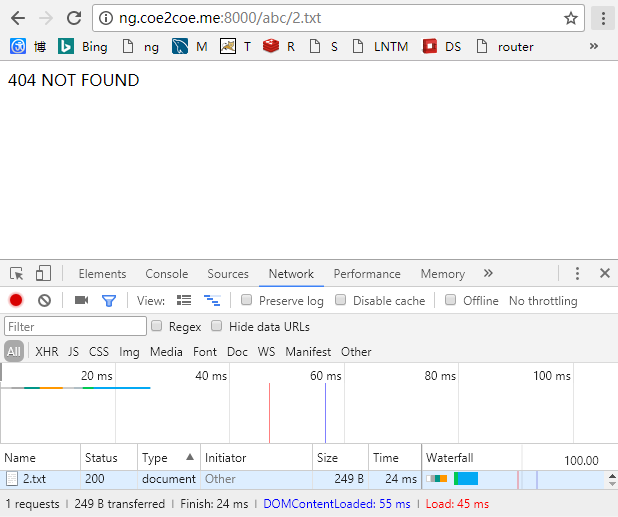618x517 pixels.
Task: Sort by the Status column header
Action: tap(109, 457)
